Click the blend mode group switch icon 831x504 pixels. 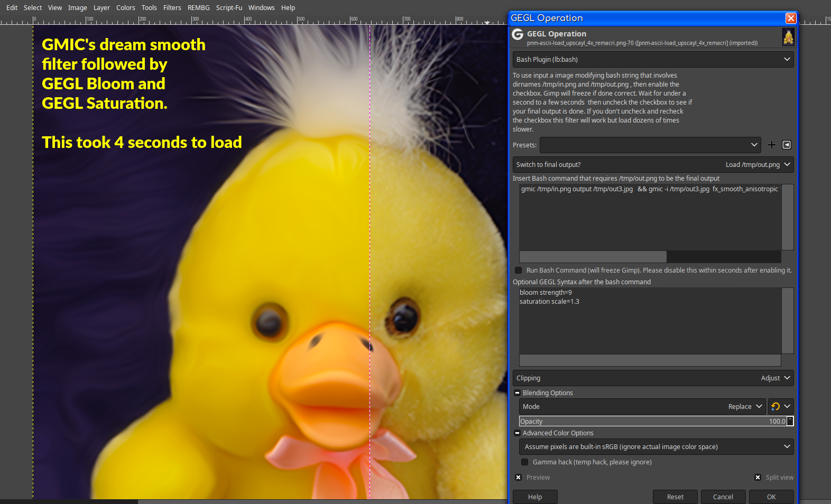click(780, 406)
